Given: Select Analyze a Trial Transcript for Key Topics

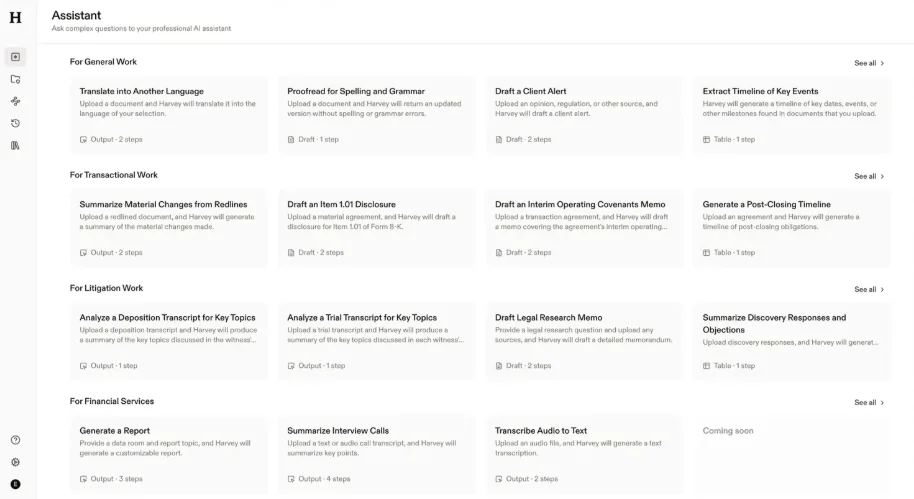Looking at the screenshot, I should click(377, 342).
